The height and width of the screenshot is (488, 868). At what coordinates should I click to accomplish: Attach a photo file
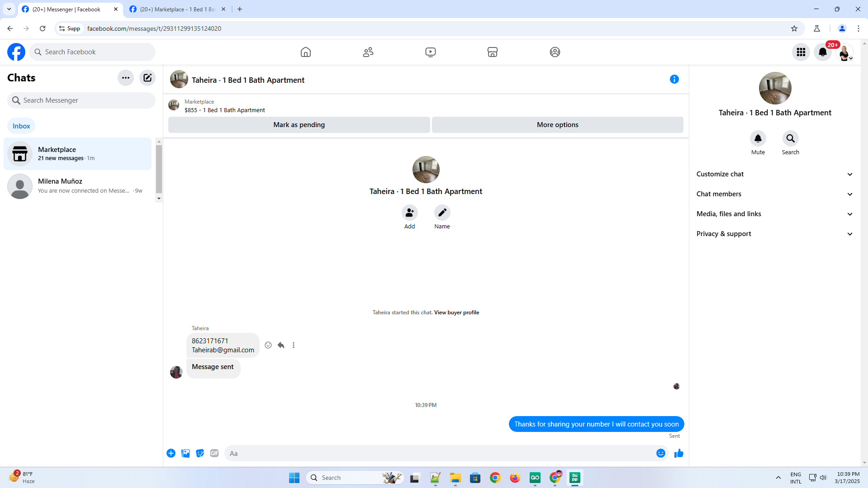click(185, 453)
